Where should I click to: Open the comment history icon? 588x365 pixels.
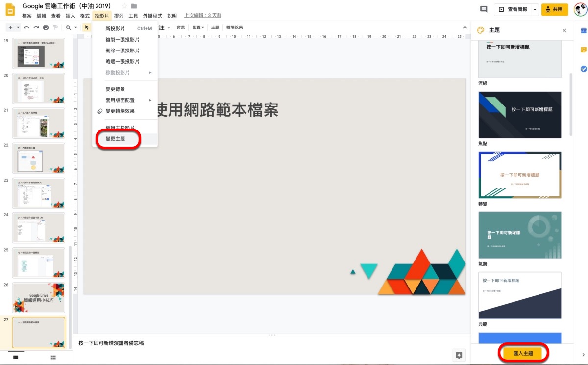[484, 9]
